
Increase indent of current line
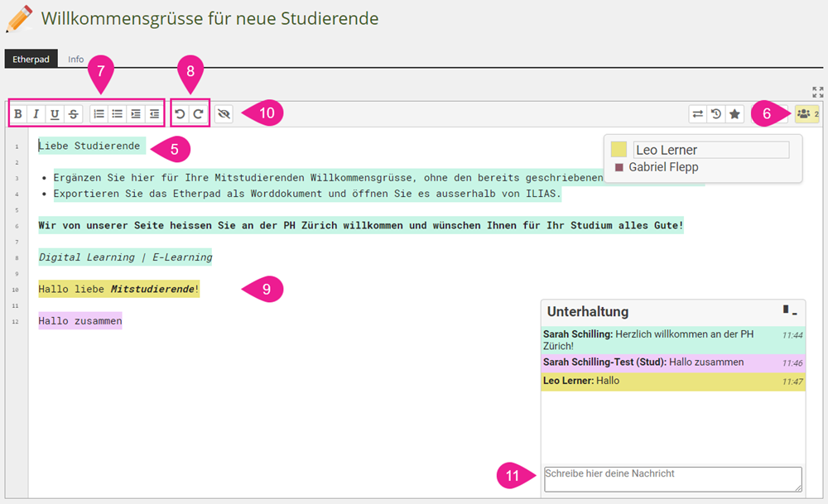coord(136,114)
